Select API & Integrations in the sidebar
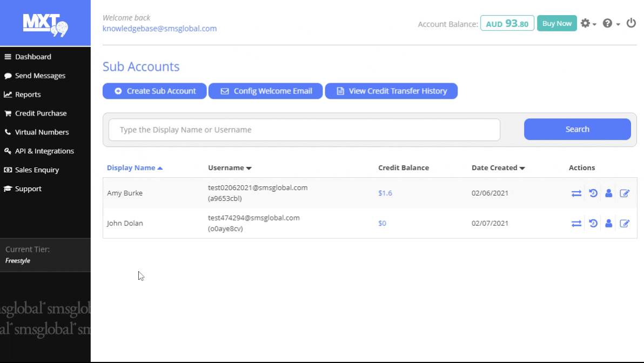This screenshot has height=363, width=644. [x=44, y=151]
